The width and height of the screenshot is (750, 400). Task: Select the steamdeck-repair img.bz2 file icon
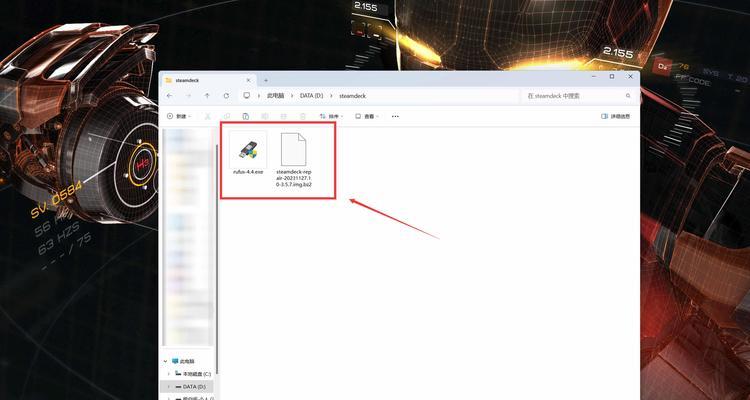coord(293,149)
